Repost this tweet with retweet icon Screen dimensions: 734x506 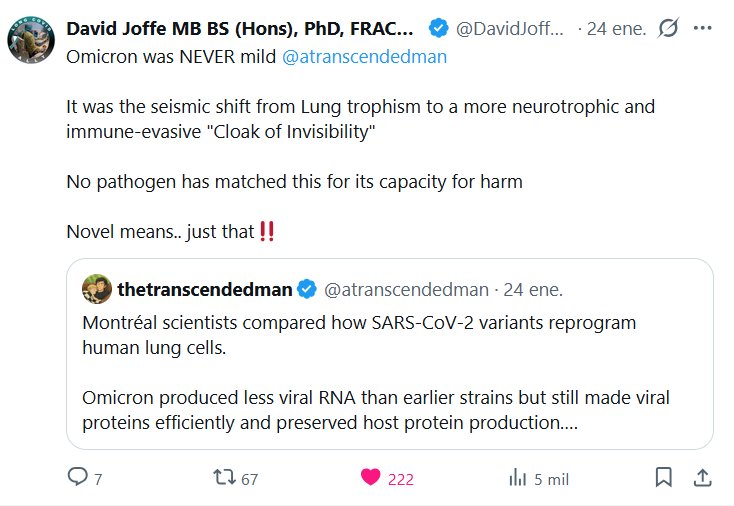click(x=224, y=478)
